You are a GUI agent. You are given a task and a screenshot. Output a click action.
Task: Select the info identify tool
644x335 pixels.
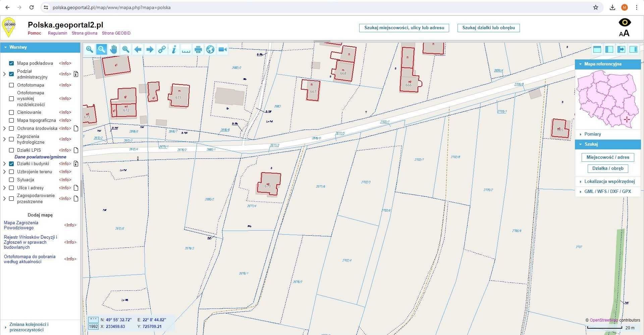click(x=174, y=49)
